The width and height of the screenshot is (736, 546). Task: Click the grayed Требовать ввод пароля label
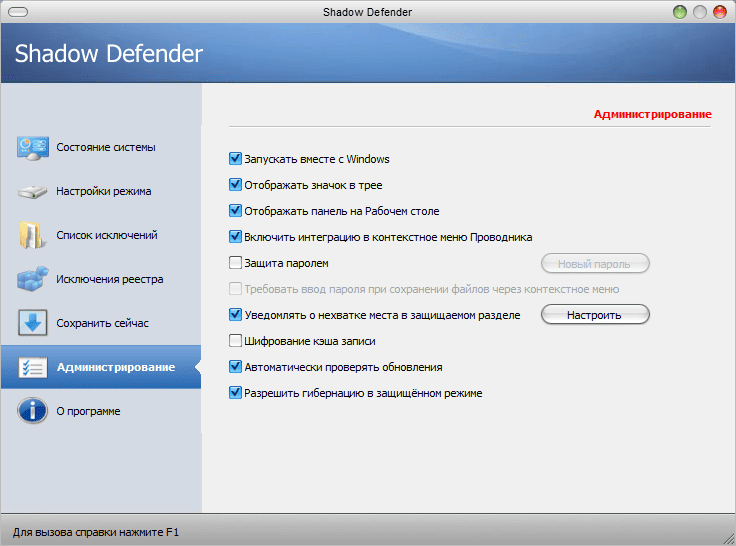click(431, 289)
